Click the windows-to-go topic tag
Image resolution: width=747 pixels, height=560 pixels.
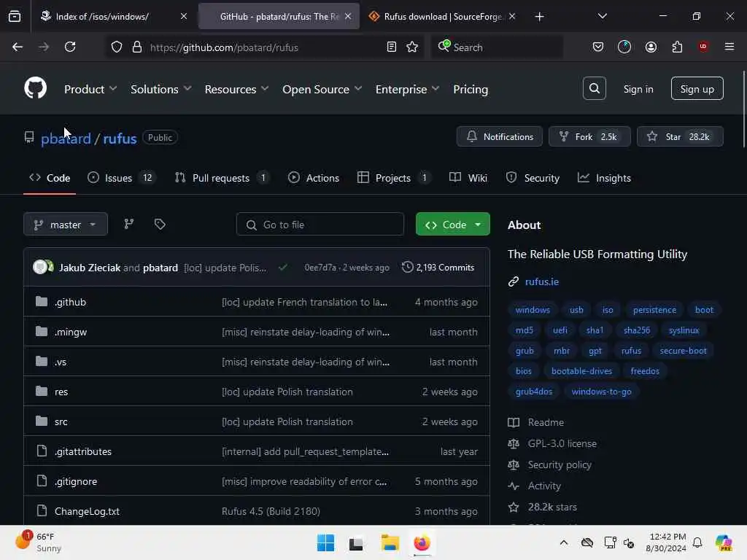[x=601, y=392]
